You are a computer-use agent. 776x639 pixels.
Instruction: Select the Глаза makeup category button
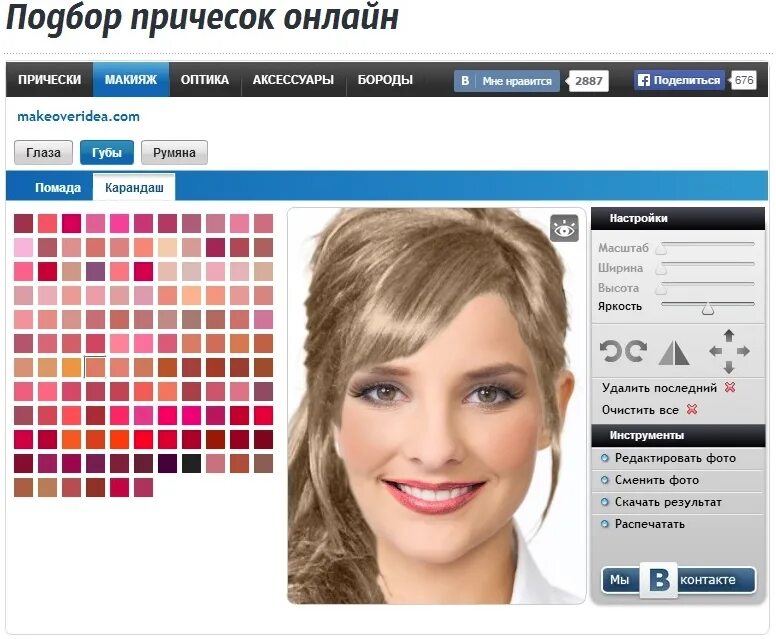(43, 153)
